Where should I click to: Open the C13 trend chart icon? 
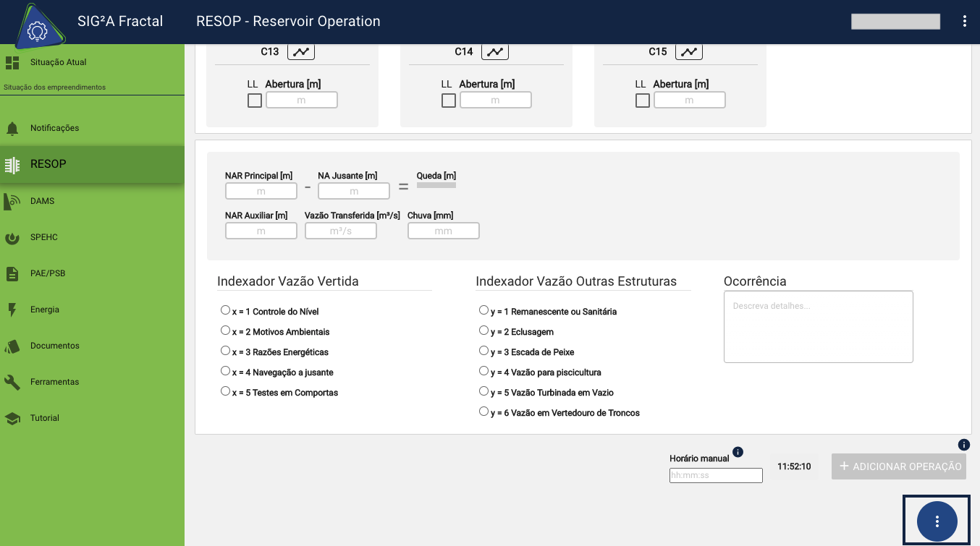tap(301, 51)
